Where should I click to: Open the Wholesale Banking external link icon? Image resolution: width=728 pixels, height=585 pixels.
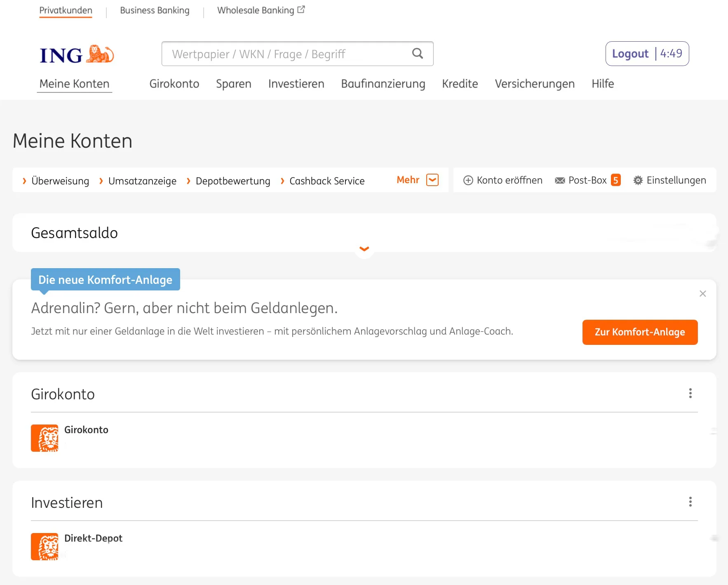tap(301, 9)
